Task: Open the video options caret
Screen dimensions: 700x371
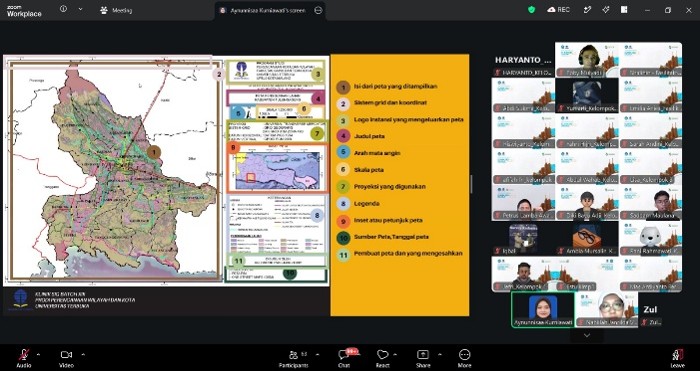Action: [83, 354]
